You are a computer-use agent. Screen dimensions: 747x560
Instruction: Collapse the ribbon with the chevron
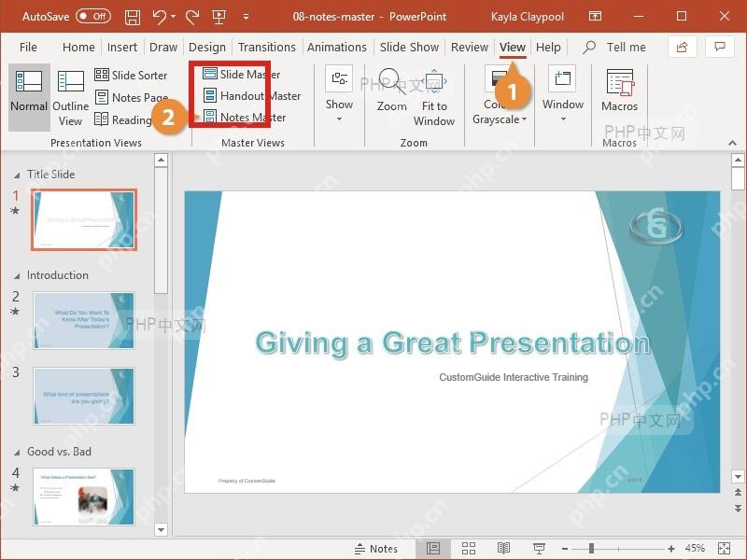pyautogui.click(x=732, y=143)
